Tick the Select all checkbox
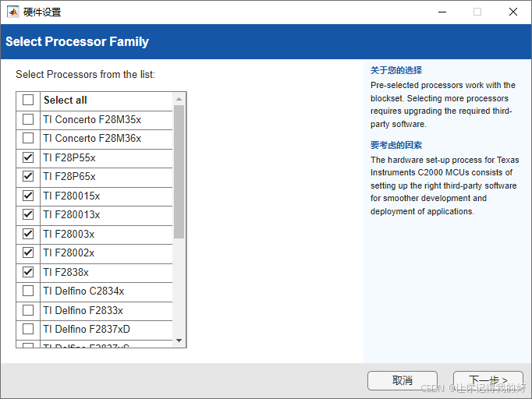The image size is (532, 399). tap(28, 100)
